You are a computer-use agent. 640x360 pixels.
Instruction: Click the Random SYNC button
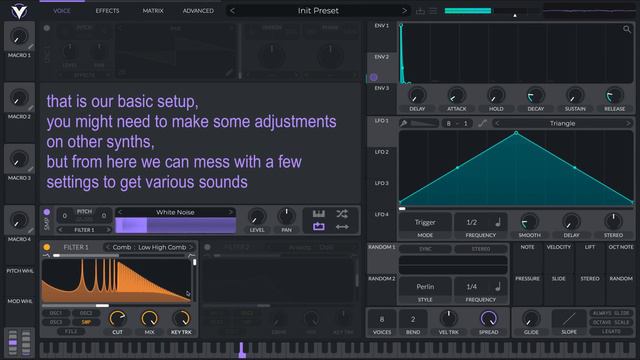click(425, 249)
